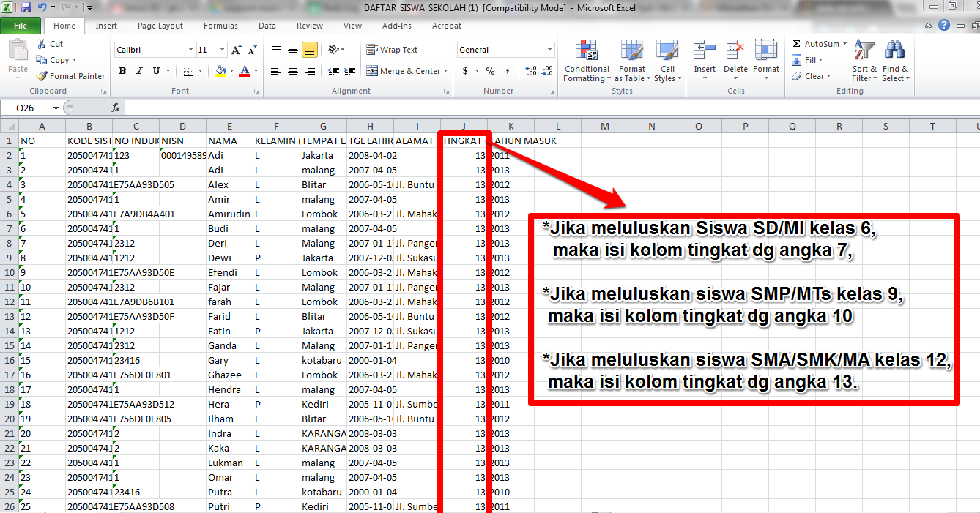Toggle the highlighted Bottom Align button

tap(309, 50)
